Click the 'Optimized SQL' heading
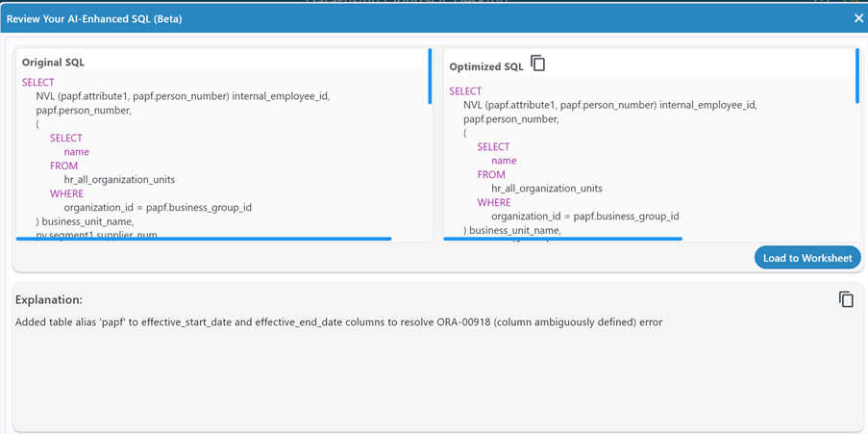This screenshot has height=434, width=868. (486, 67)
